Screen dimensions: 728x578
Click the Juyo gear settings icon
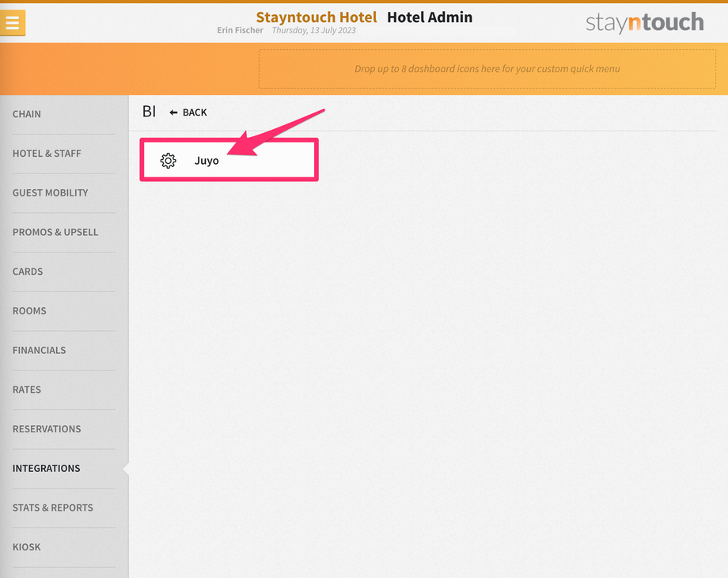click(168, 161)
